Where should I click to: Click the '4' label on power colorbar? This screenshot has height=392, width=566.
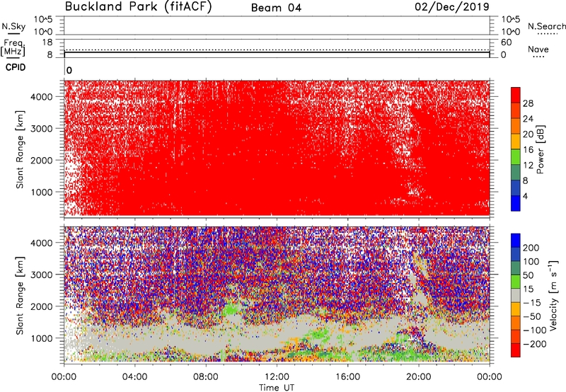coord(525,196)
